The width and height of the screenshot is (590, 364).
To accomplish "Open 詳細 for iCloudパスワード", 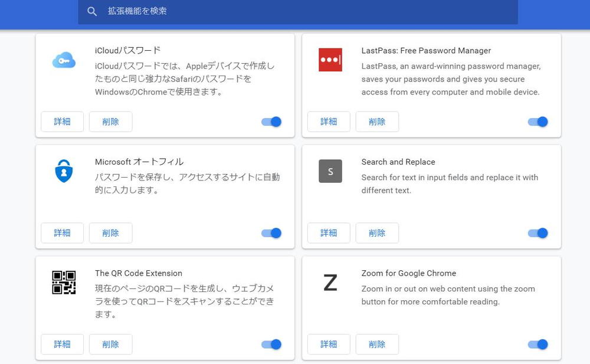I will point(62,122).
